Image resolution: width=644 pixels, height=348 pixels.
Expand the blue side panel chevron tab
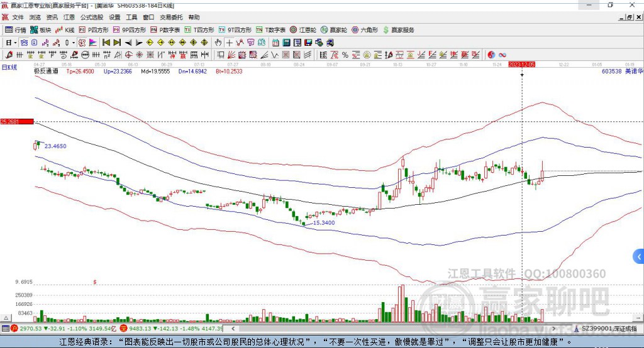click(x=639, y=257)
